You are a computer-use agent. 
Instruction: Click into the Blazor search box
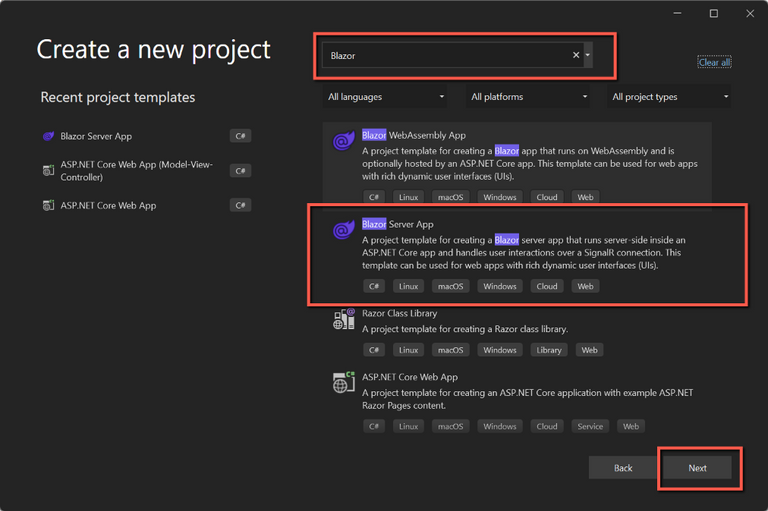[446, 56]
